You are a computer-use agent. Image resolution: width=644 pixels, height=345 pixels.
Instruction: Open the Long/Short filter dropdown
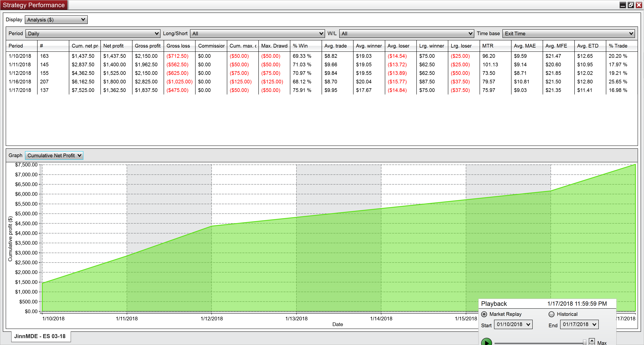click(257, 33)
